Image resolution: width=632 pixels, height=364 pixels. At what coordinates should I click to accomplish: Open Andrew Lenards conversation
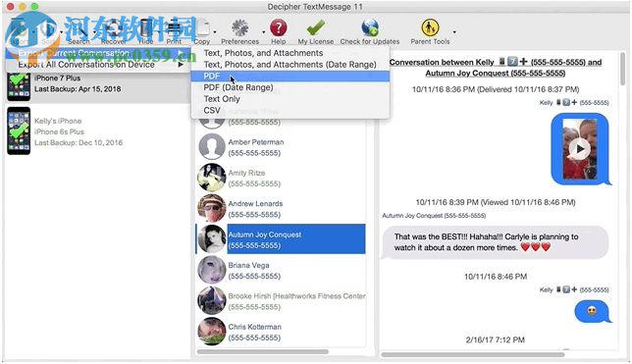pos(281,209)
